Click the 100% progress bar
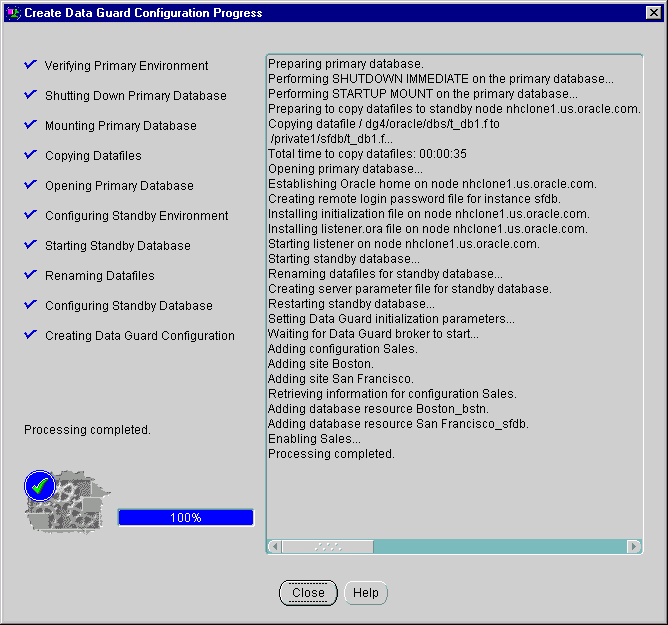 186,518
